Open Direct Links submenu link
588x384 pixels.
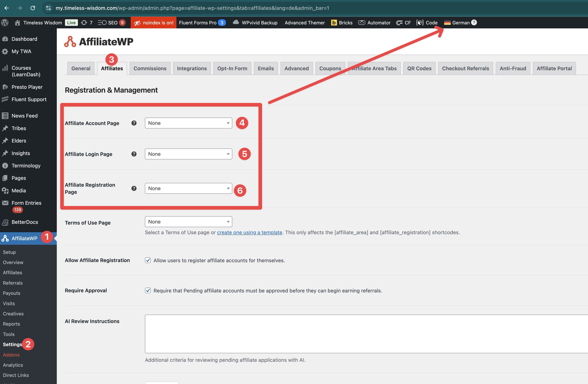pyautogui.click(x=16, y=375)
